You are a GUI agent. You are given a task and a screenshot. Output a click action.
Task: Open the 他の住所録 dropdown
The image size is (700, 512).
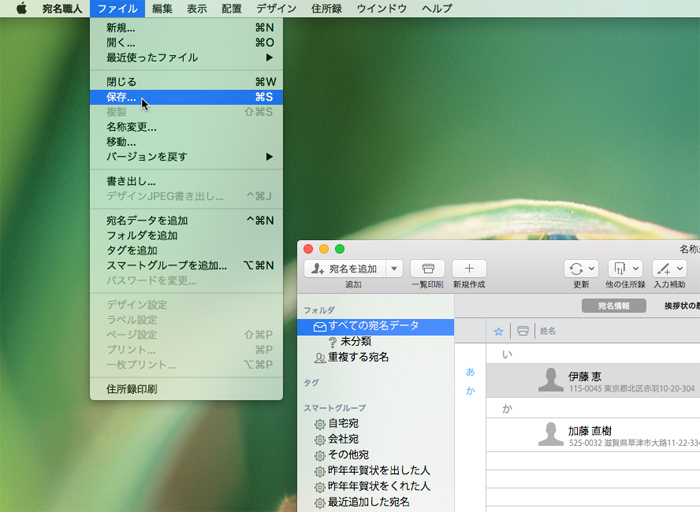coord(624,268)
